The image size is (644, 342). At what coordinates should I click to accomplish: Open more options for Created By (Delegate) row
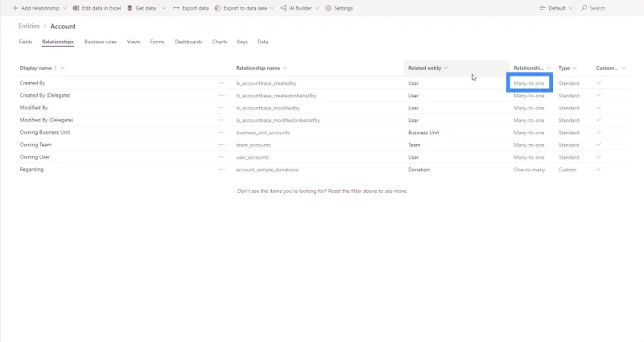[x=221, y=95]
